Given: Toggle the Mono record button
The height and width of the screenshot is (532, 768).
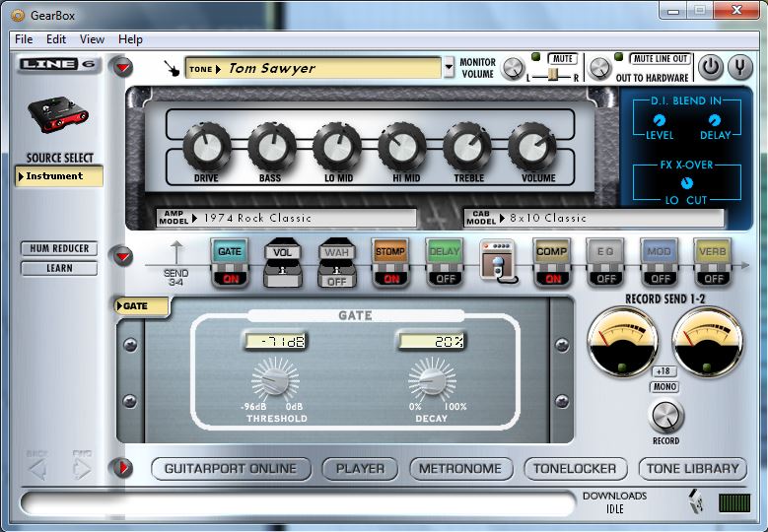Looking at the screenshot, I should 664,386.
